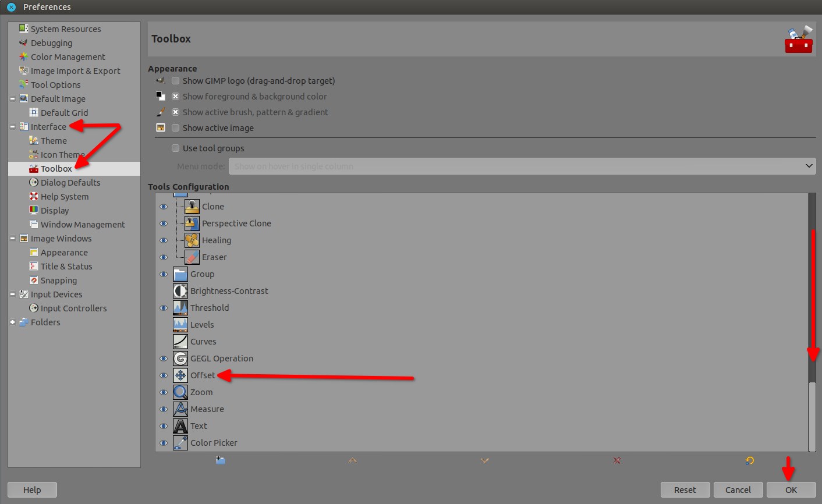Toggle visibility eye for Threshold
This screenshot has width=822, height=504.
tap(164, 308)
